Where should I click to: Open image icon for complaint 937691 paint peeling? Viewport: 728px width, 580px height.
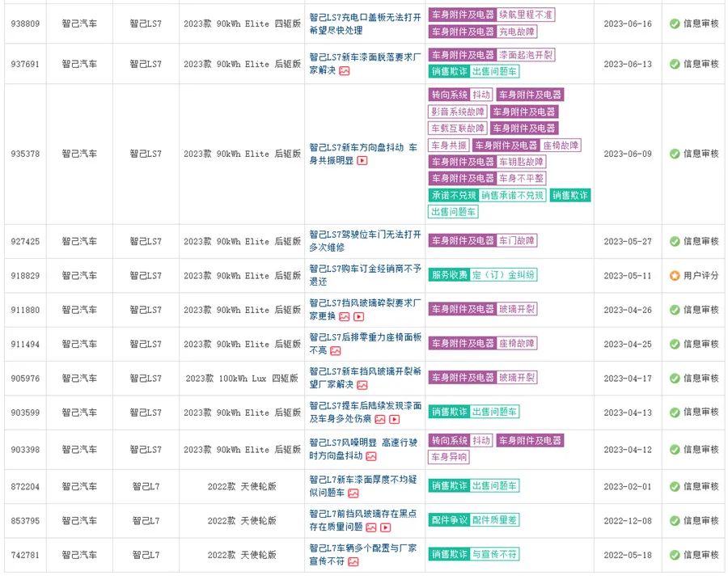[x=344, y=71]
